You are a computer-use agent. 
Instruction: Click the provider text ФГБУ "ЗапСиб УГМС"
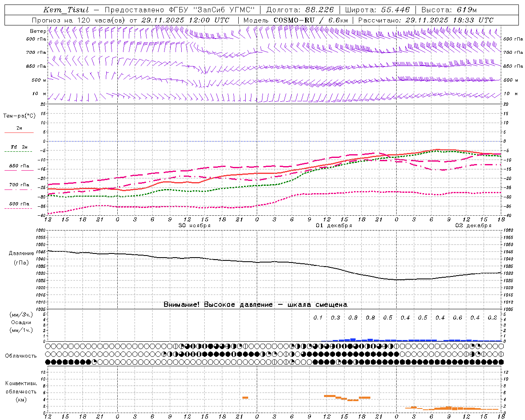click(212, 10)
